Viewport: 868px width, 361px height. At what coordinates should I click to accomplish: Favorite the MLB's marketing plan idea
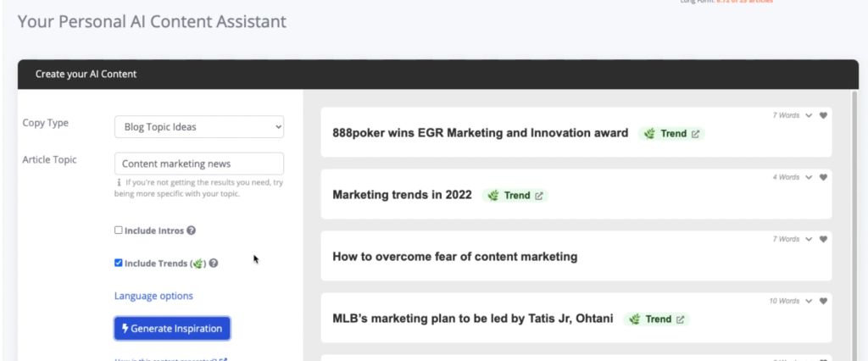(823, 302)
